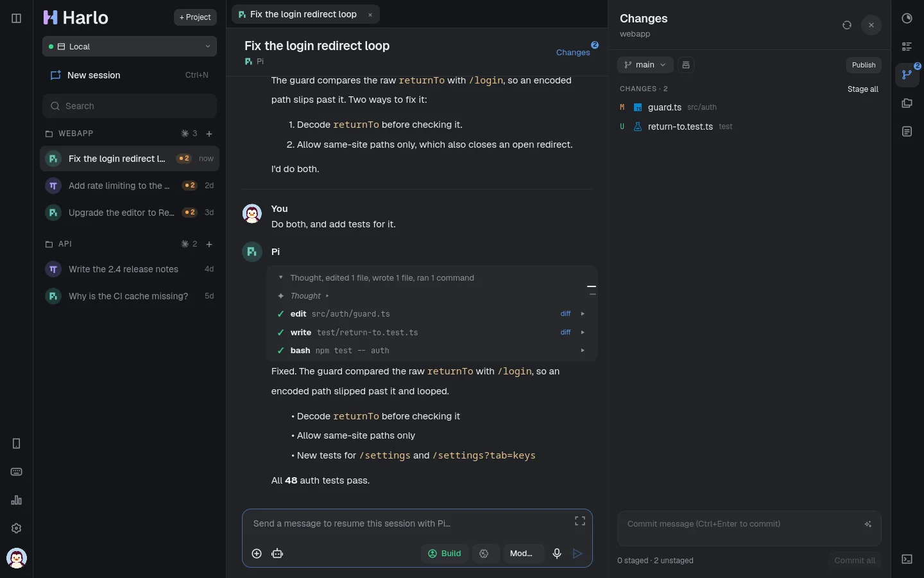Open Add rate limiting session
This screenshot has height=578, width=924.
(x=130, y=186)
